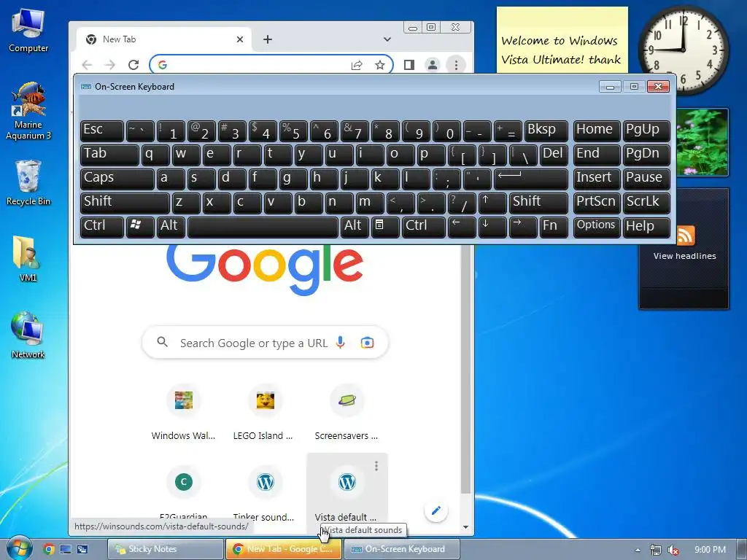The width and height of the screenshot is (747, 560).
Task: Toggle the left Ctrl key
Action: 102,227
